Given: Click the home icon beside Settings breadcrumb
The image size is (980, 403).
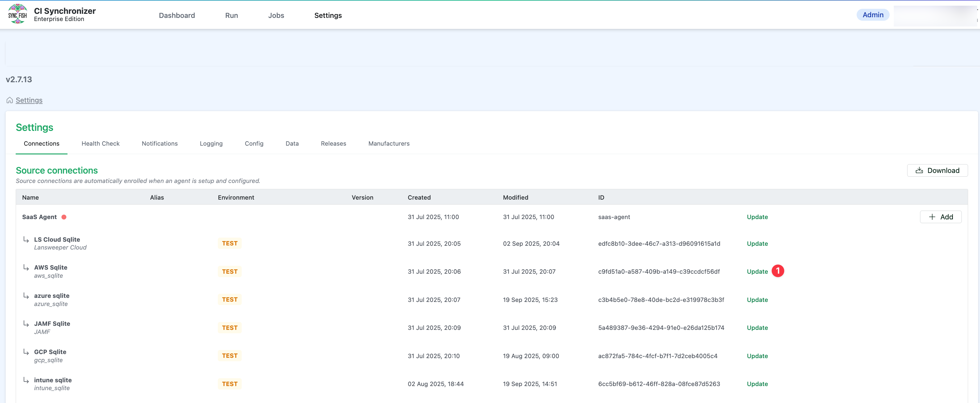Looking at the screenshot, I should 9,100.
